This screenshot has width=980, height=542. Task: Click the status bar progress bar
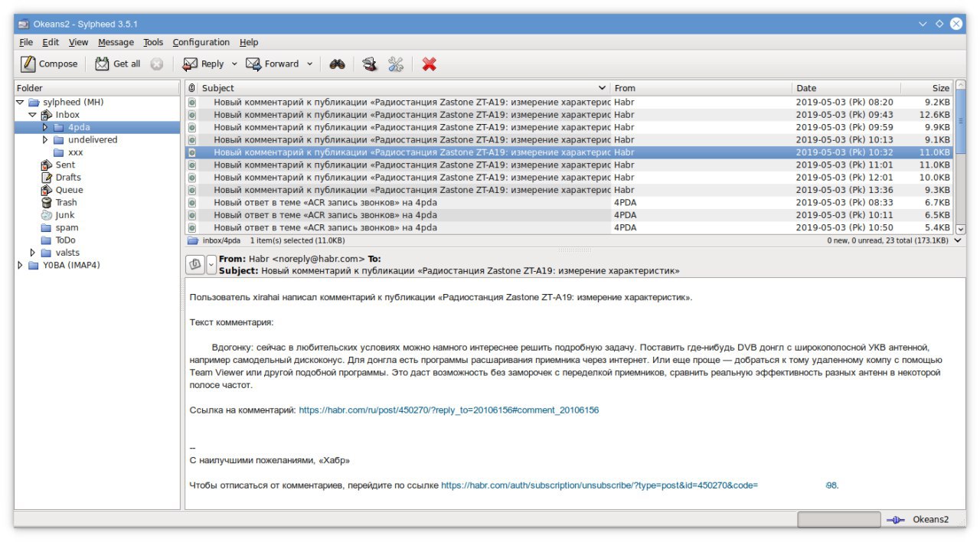[838, 520]
